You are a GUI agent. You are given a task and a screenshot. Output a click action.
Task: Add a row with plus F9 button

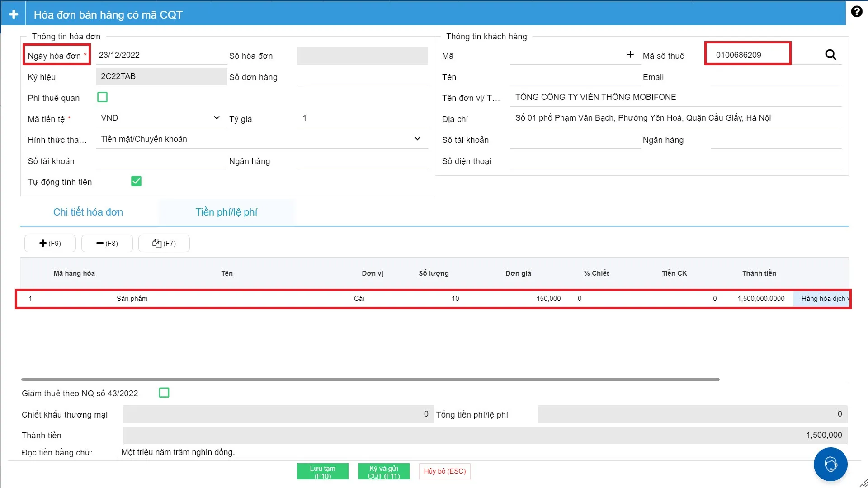point(50,243)
